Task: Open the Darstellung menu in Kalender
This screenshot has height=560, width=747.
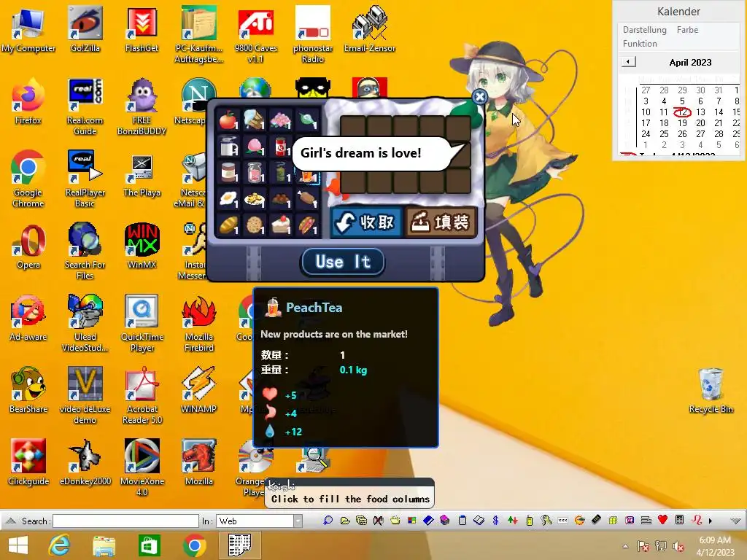Action: point(645,29)
